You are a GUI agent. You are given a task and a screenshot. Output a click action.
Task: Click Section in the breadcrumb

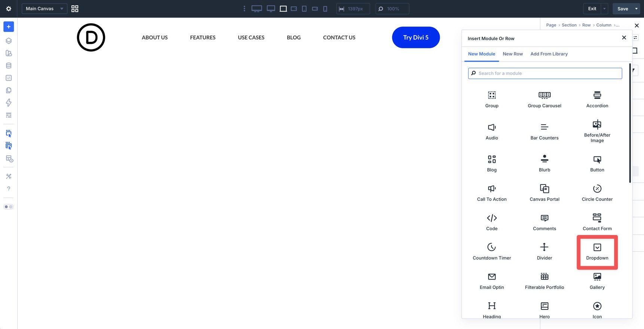click(569, 25)
